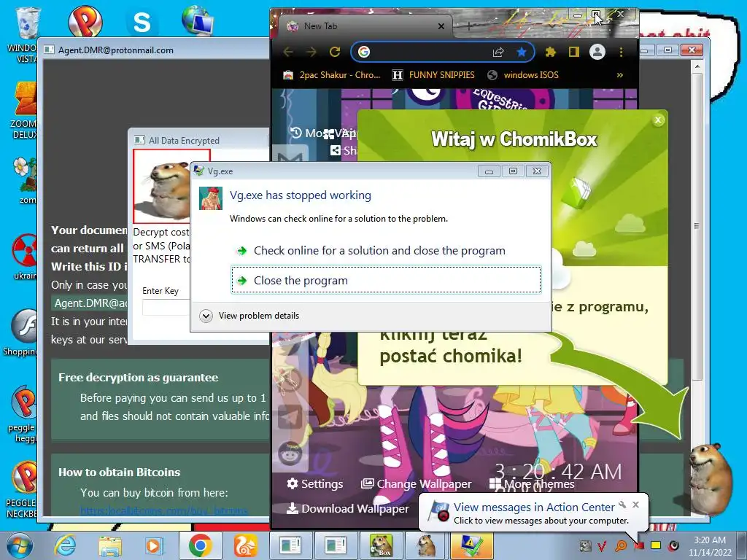Open Windows Explorer folder on taskbar

tap(110, 545)
